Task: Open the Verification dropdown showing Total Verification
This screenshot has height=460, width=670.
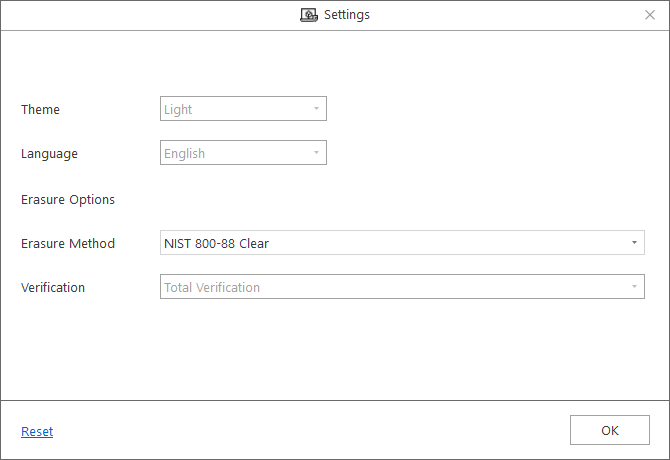Action: pos(402,287)
